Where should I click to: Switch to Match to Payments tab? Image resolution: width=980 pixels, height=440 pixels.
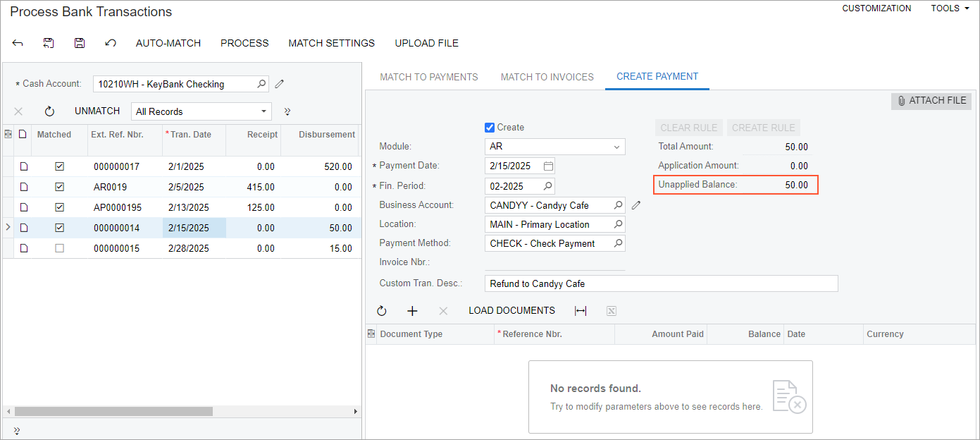pos(428,77)
